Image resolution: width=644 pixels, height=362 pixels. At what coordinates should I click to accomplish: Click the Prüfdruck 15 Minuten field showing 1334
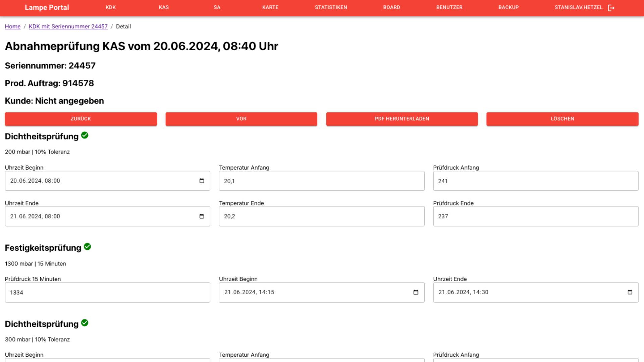pos(107,292)
